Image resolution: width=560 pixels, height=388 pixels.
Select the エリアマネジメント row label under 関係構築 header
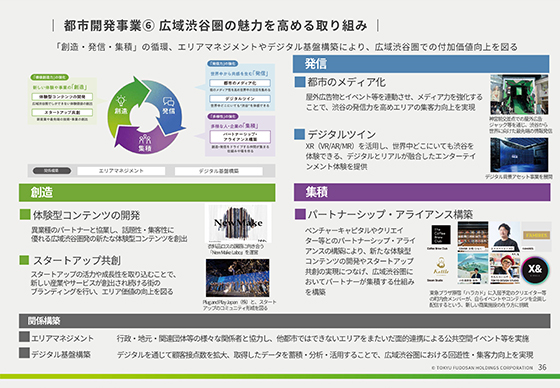click(x=62, y=338)
